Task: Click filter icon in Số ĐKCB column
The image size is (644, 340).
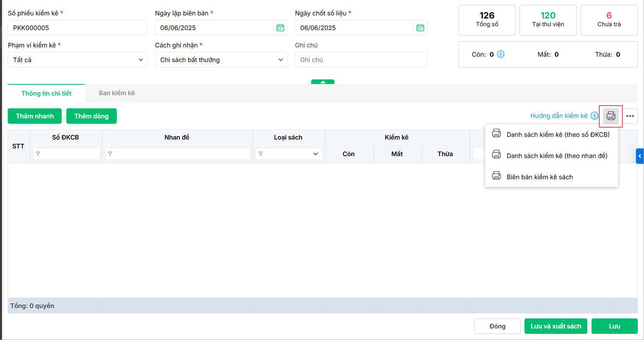Action: (x=38, y=154)
